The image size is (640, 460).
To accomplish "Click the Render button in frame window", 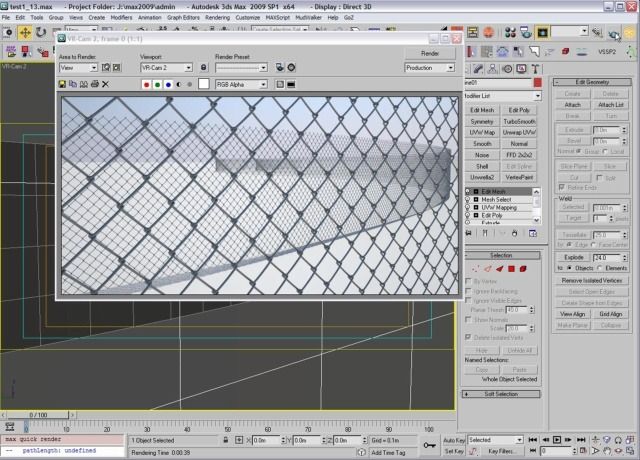I will coord(430,53).
